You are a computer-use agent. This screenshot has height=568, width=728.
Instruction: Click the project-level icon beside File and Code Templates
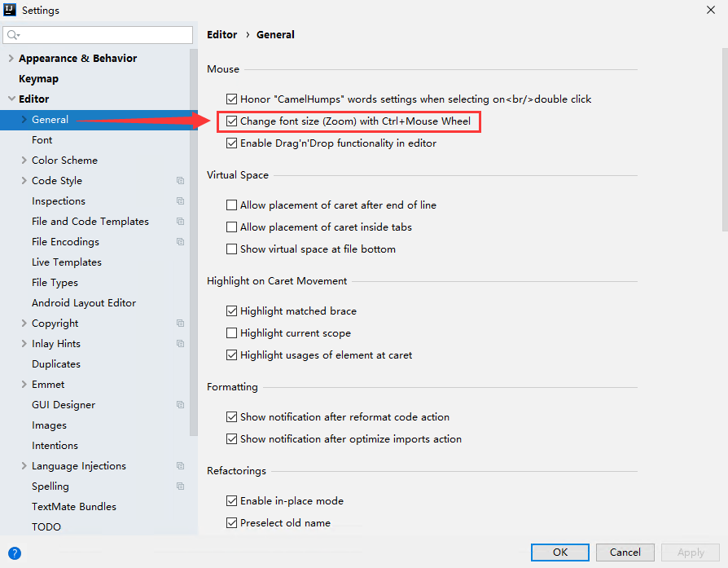pyautogui.click(x=180, y=221)
